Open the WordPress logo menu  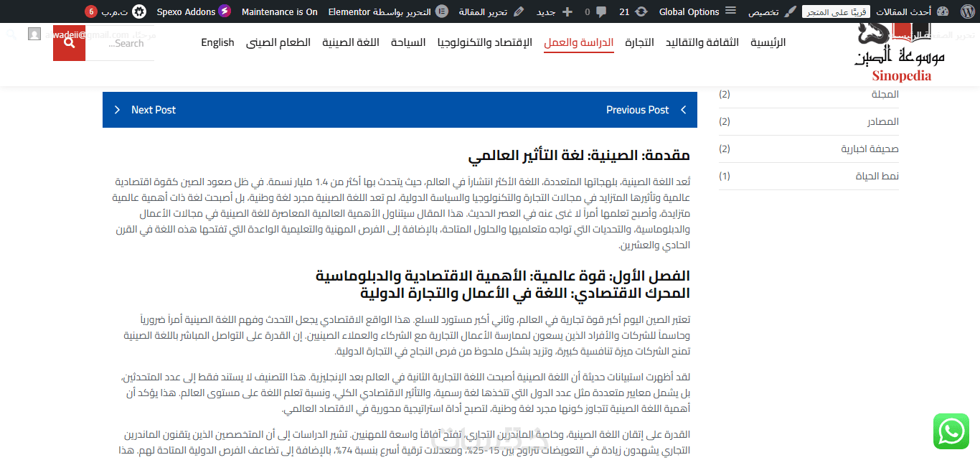pyautogui.click(x=967, y=11)
